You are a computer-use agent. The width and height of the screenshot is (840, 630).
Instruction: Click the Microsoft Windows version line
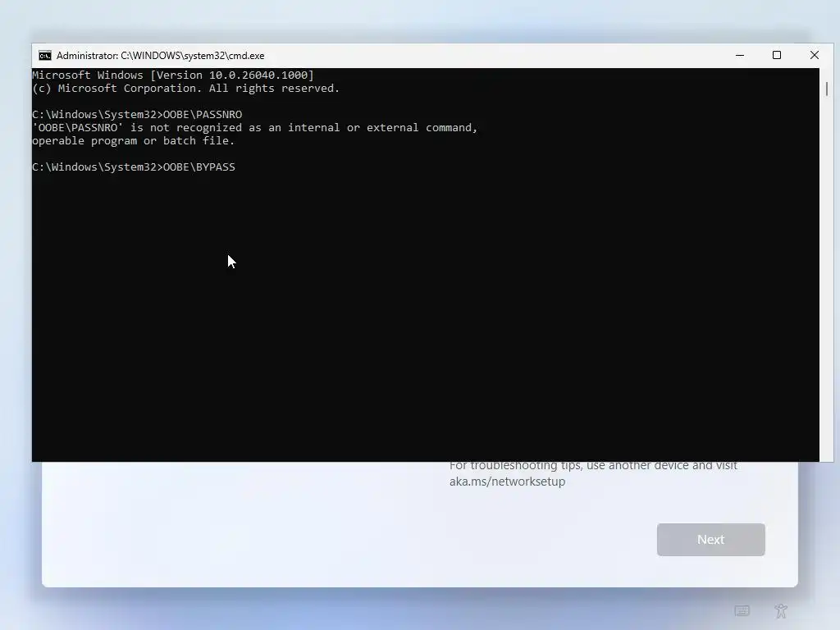tap(173, 75)
